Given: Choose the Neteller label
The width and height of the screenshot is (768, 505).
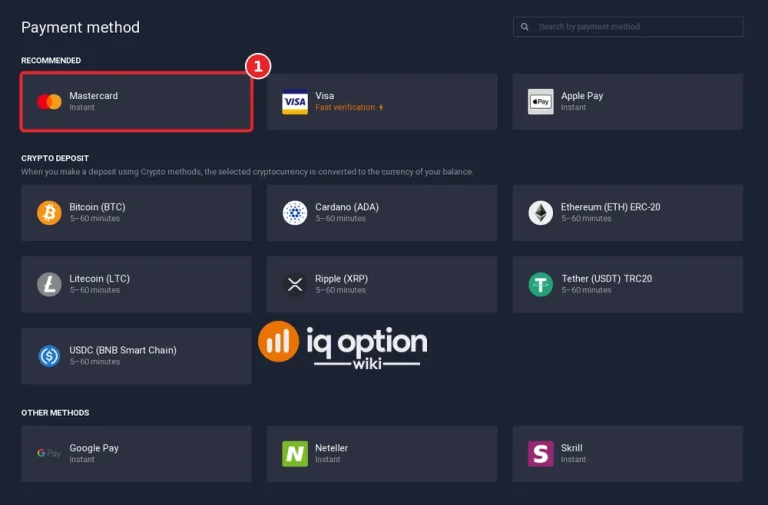Looking at the screenshot, I should click(x=332, y=448).
